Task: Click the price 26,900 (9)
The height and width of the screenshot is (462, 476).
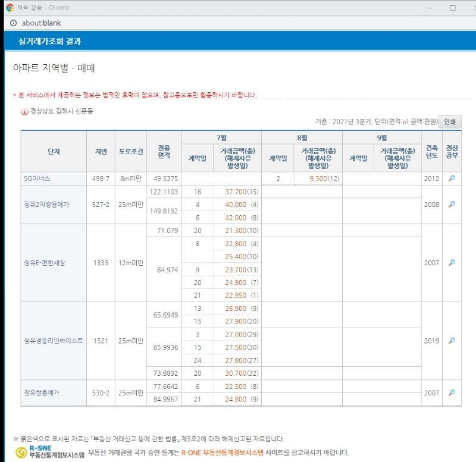Action: click(x=242, y=309)
